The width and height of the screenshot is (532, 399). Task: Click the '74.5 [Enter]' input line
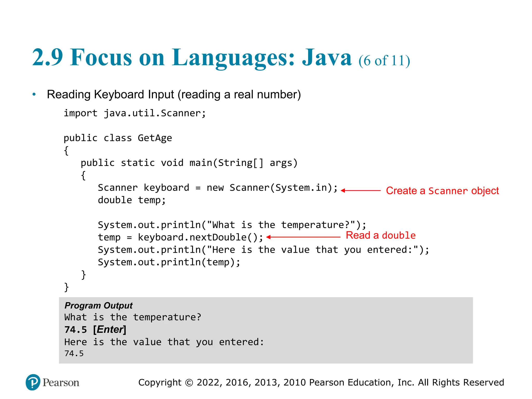tap(95, 330)
